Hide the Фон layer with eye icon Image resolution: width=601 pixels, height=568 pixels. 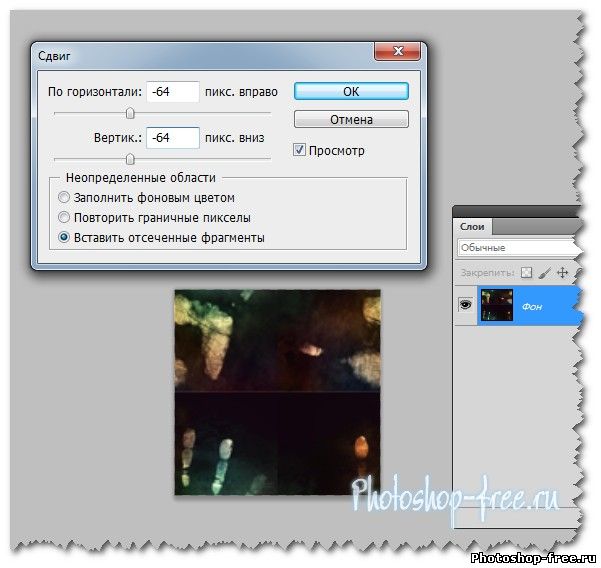click(x=465, y=306)
